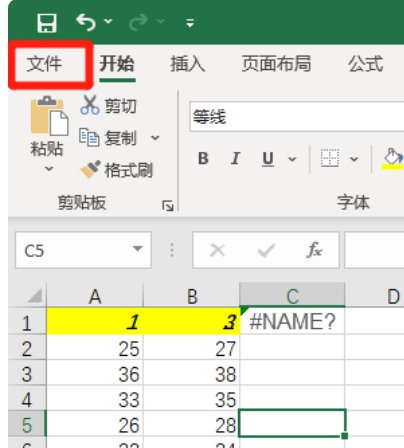
Task: Click the fx Insert Function icon
Action: [x=314, y=250]
